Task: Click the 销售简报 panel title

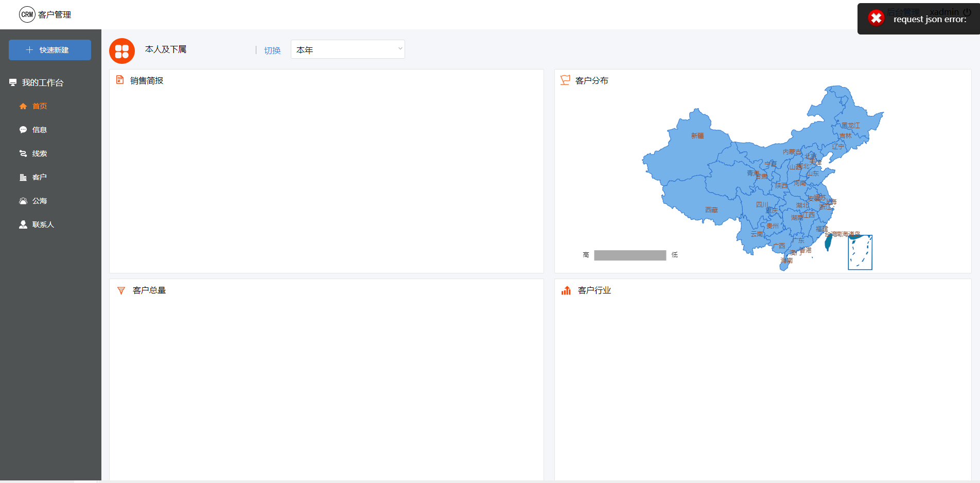Action: point(147,81)
